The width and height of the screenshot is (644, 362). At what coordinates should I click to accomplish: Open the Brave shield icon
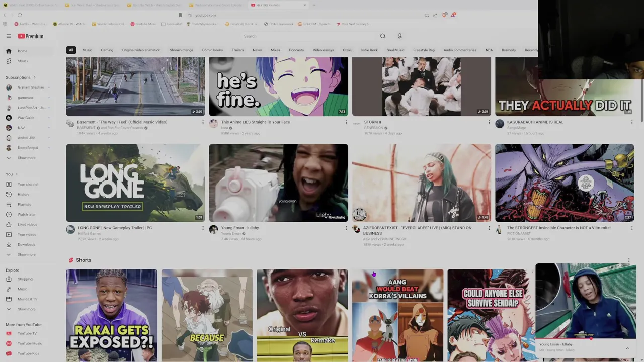(x=444, y=15)
